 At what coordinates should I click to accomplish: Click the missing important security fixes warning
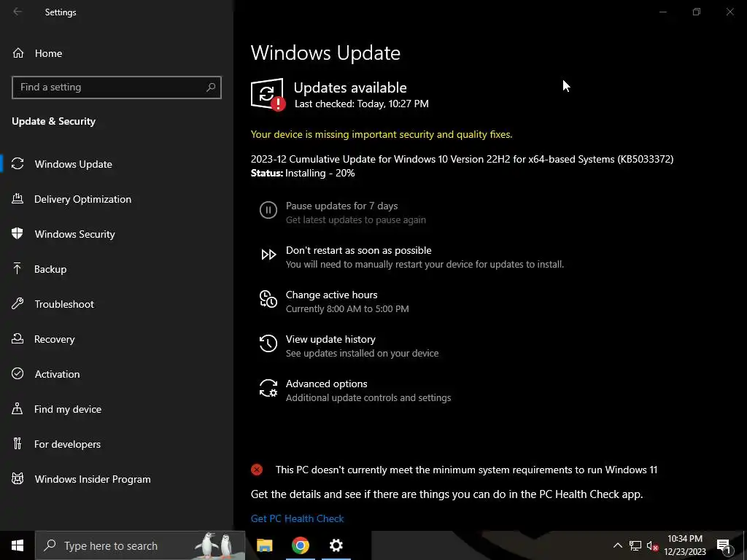tap(382, 134)
